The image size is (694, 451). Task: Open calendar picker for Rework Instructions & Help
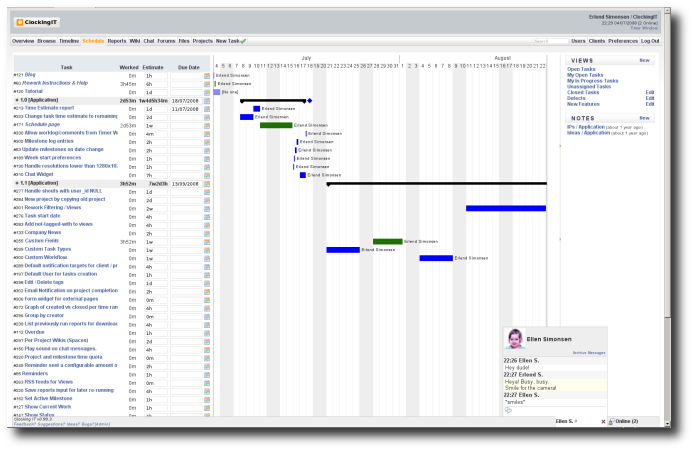click(x=207, y=84)
